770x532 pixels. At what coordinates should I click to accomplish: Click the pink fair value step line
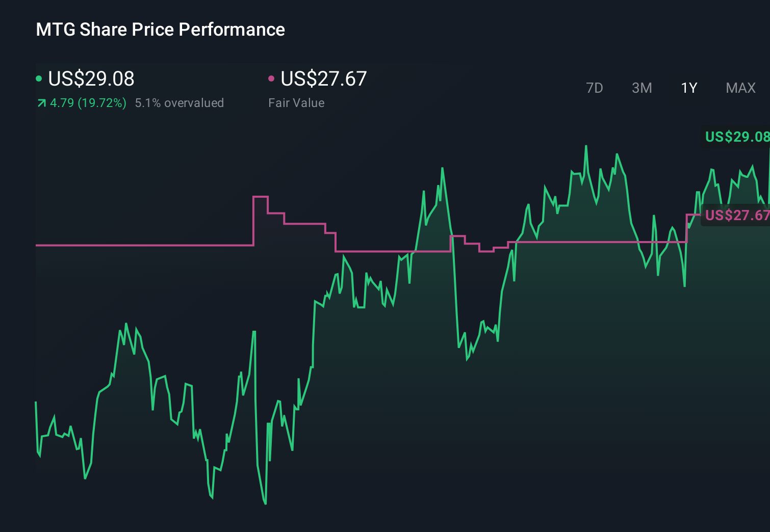pos(153,245)
